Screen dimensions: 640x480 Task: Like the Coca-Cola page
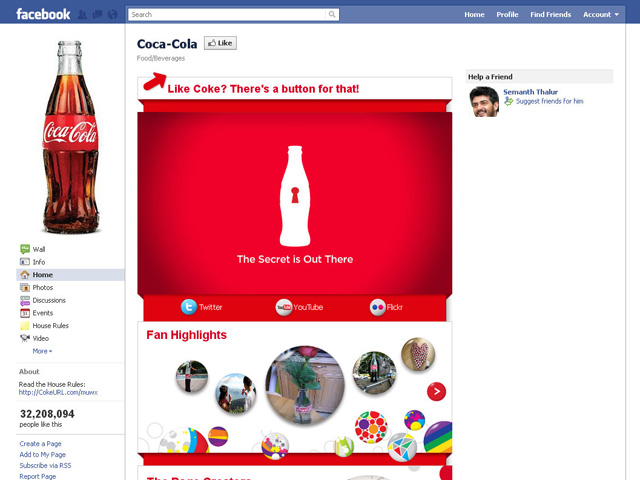(220, 43)
